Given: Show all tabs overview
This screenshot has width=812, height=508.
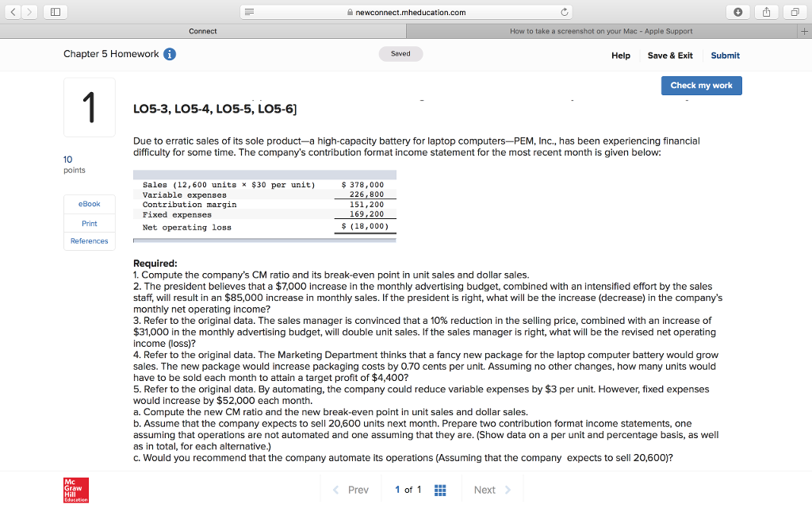Looking at the screenshot, I should click(x=795, y=12).
